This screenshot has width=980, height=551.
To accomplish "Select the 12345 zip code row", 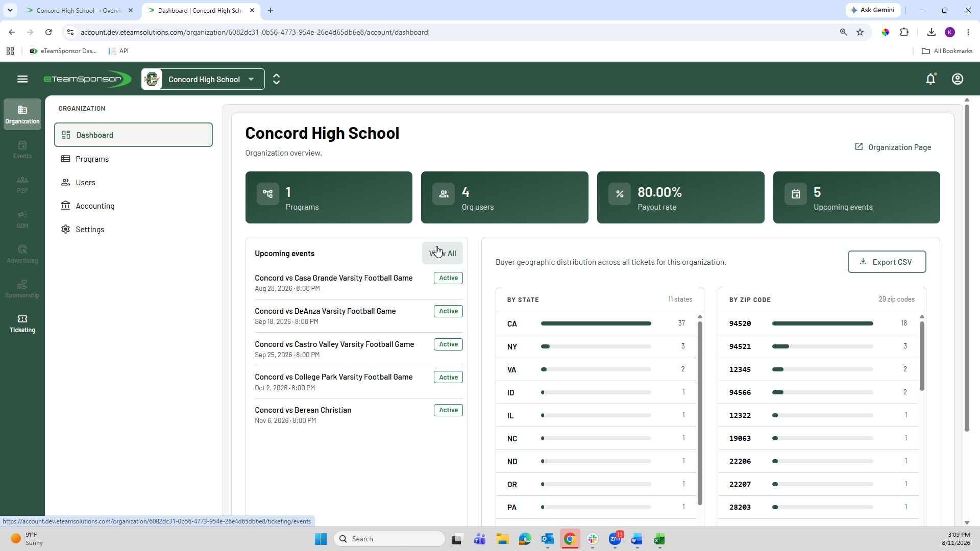I will point(818,369).
